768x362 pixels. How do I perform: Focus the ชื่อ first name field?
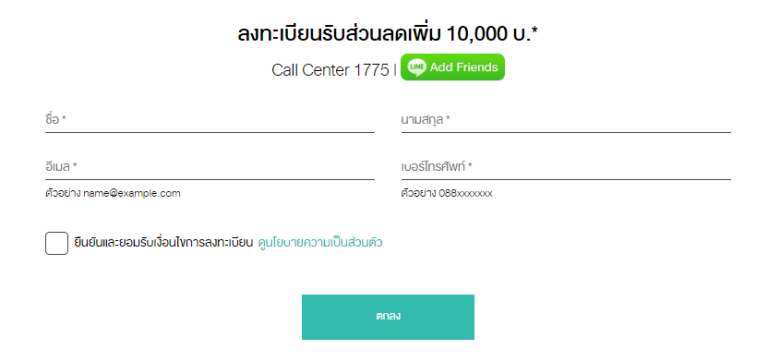(210, 120)
